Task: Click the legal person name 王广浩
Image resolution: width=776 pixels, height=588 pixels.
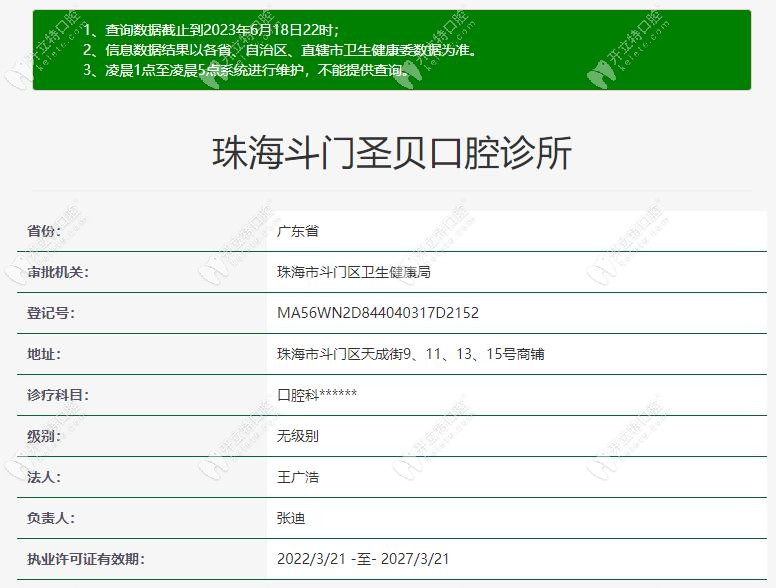Action: point(297,477)
